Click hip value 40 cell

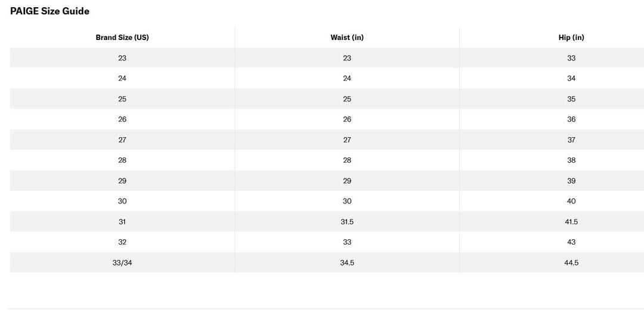[x=571, y=201]
